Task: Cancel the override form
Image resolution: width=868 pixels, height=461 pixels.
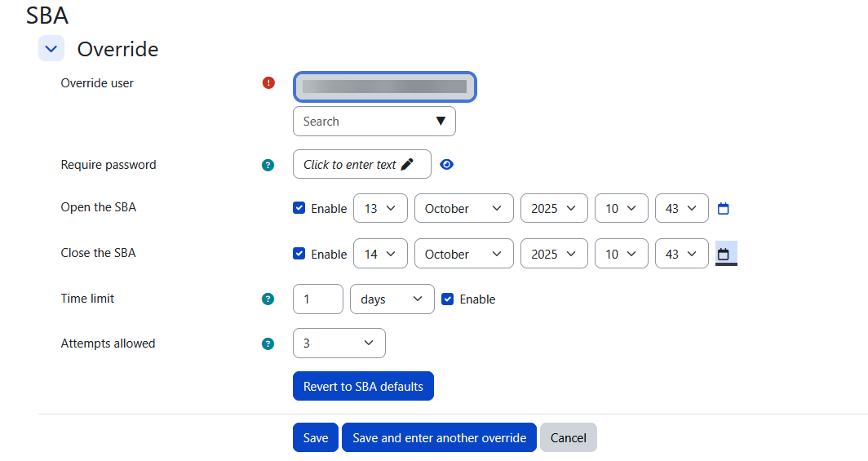Action: tap(569, 437)
